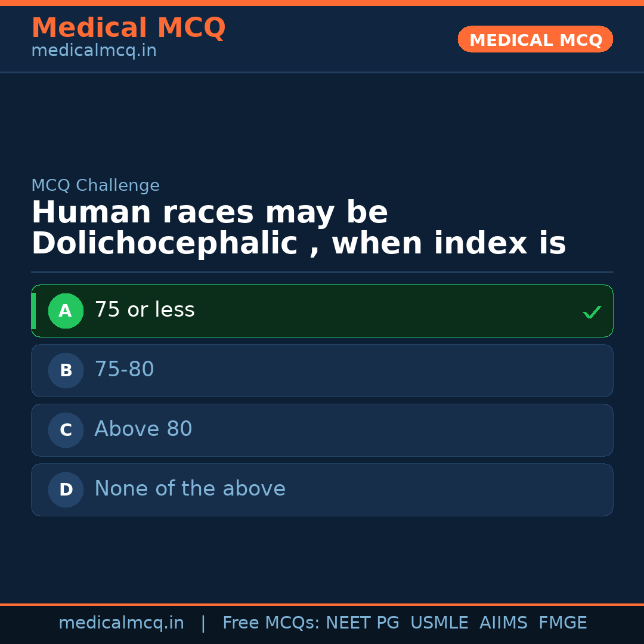
Task: Choose the answer "75-80"
Action: [x=124, y=370]
